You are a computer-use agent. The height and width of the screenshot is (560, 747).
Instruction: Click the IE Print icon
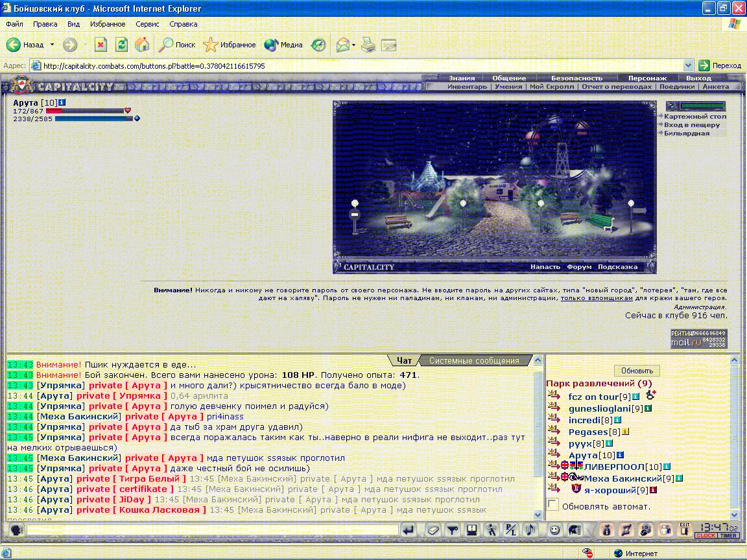pos(368,45)
